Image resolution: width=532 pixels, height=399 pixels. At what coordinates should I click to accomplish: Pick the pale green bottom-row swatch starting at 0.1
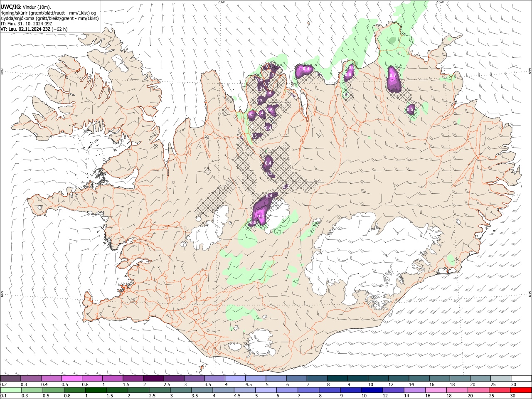pos(11,390)
